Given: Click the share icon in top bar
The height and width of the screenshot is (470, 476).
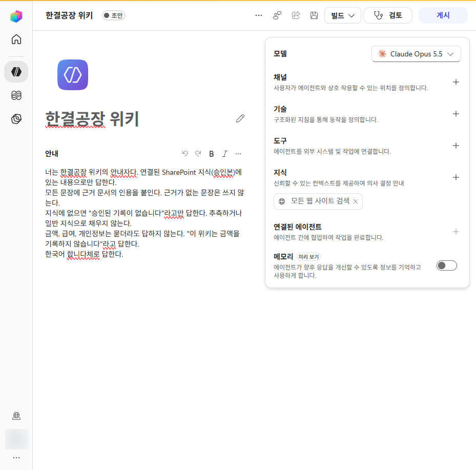Looking at the screenshot, I should pyautogui.click(x=296, y=15).
